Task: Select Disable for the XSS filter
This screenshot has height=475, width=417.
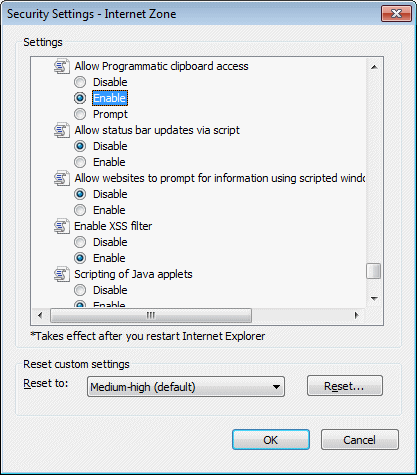Action: point(80,242)
